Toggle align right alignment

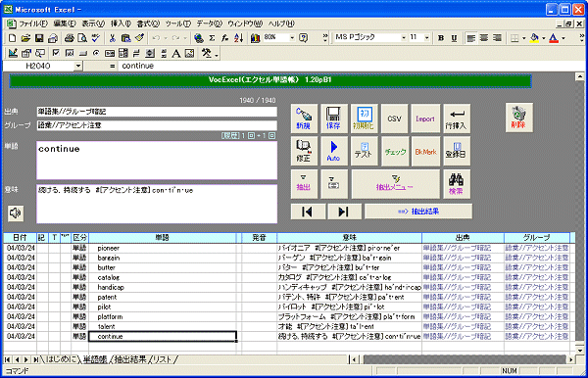pos(497,38)
